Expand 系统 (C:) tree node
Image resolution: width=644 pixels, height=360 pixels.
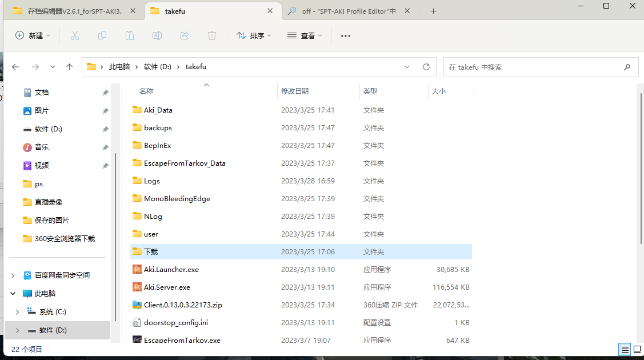click(17, 312)
